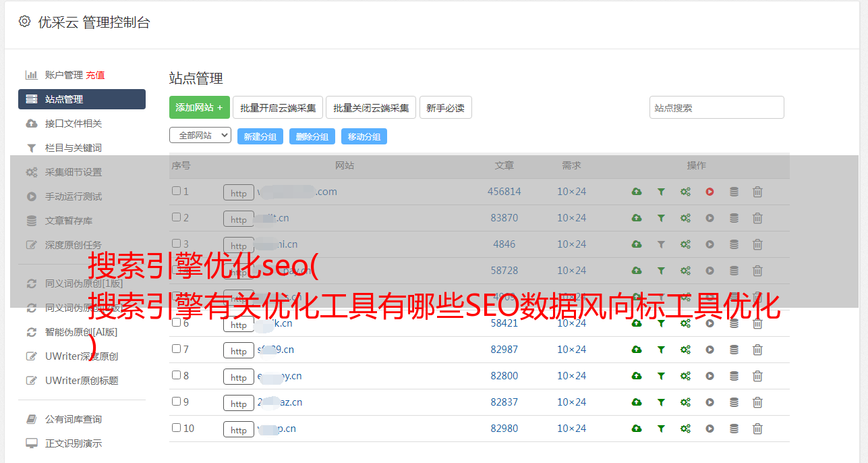
Task: Check the box for site 7
Action: pyautogui.click(x=176, y=349)
